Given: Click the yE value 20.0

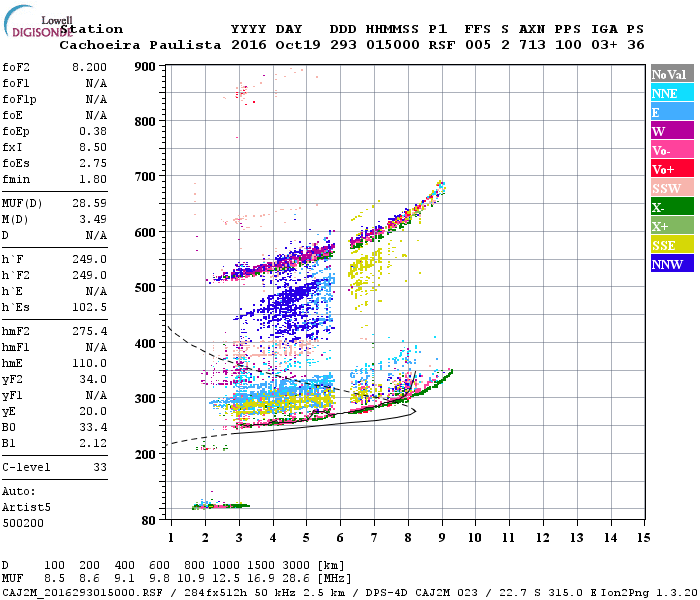Looking at the screenshot, I should tap(93, 411).
